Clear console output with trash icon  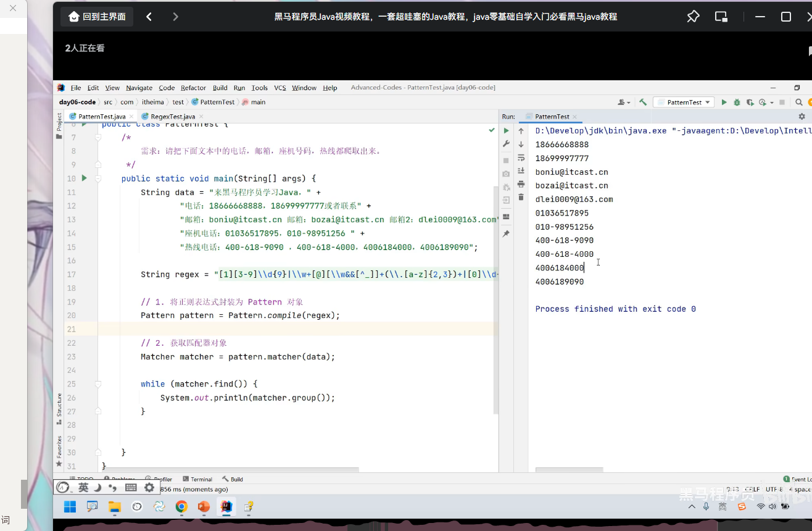(521, 197)
